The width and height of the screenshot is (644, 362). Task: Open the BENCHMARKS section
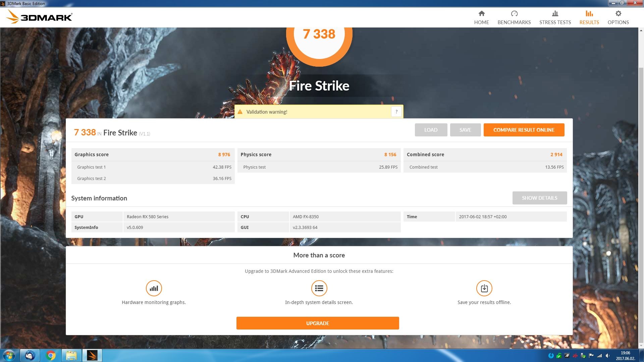point(514,17)
